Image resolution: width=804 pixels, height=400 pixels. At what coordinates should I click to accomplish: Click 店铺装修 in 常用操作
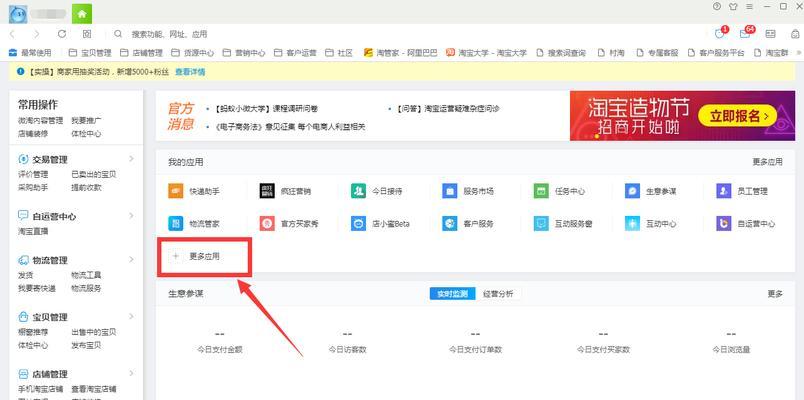(33, 133)
